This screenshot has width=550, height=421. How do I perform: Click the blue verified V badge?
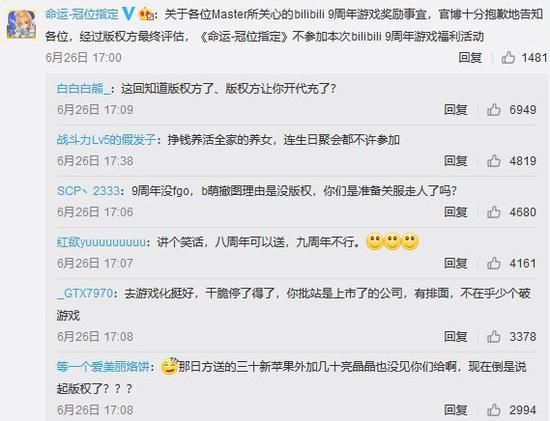point(128,14)
